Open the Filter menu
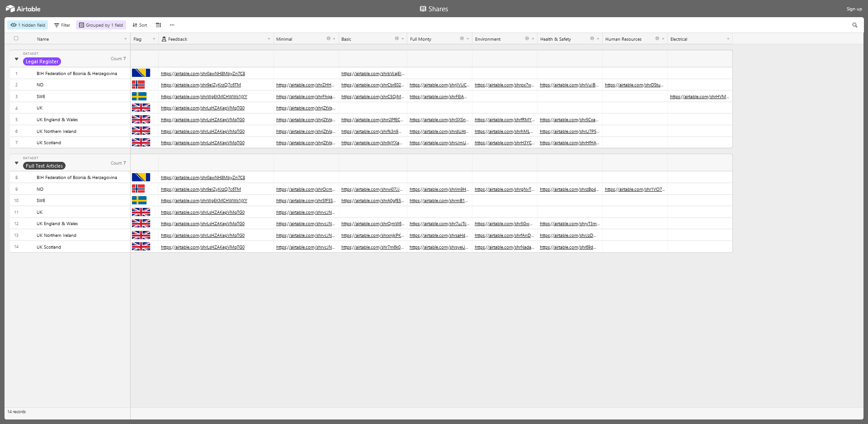Image resolution: width=868 pixels, height=424 pixels. coord(62,25)
